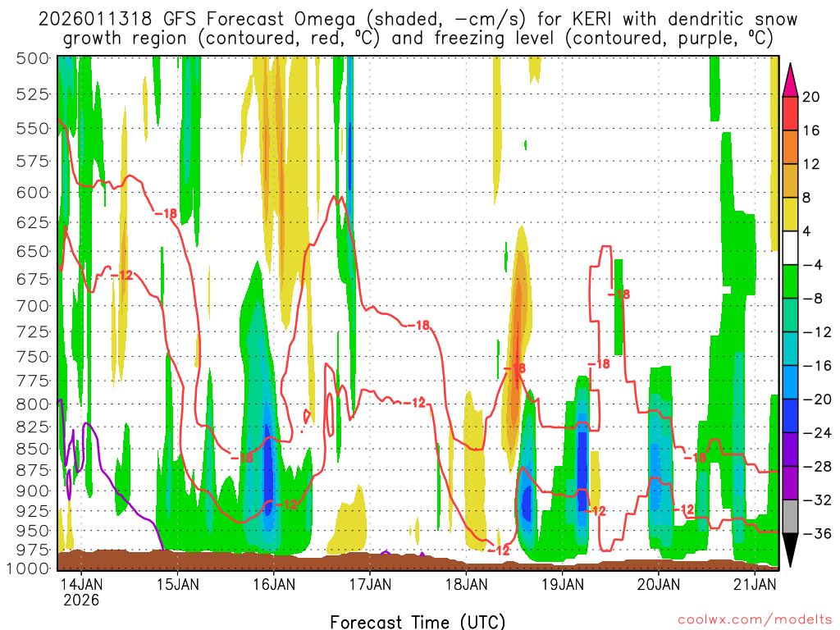Viewport: 840px width, 630px height.
Task: Click the 600 pressure level label
Action: tap(33, 192)
